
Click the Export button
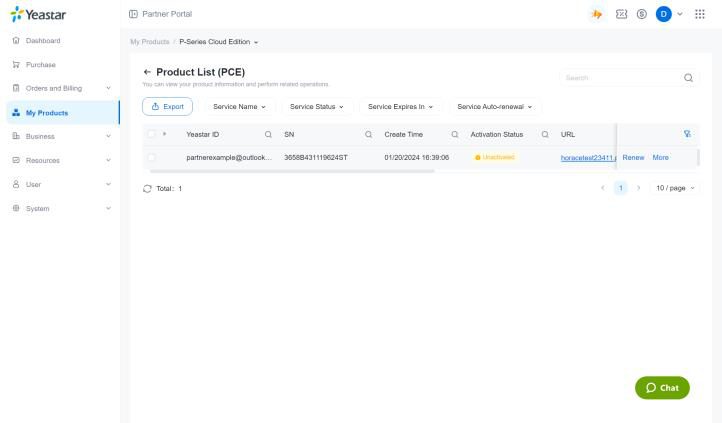coord(167,107)
